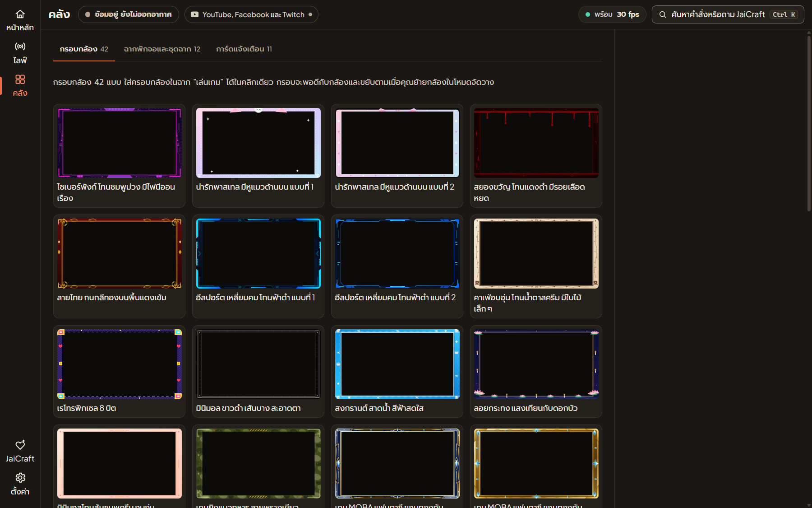Select the dark-blue MOBA fantasy frame thumbnail
Image resolution: width=812 pixels, height=508 pixels.
click(397, 463)
